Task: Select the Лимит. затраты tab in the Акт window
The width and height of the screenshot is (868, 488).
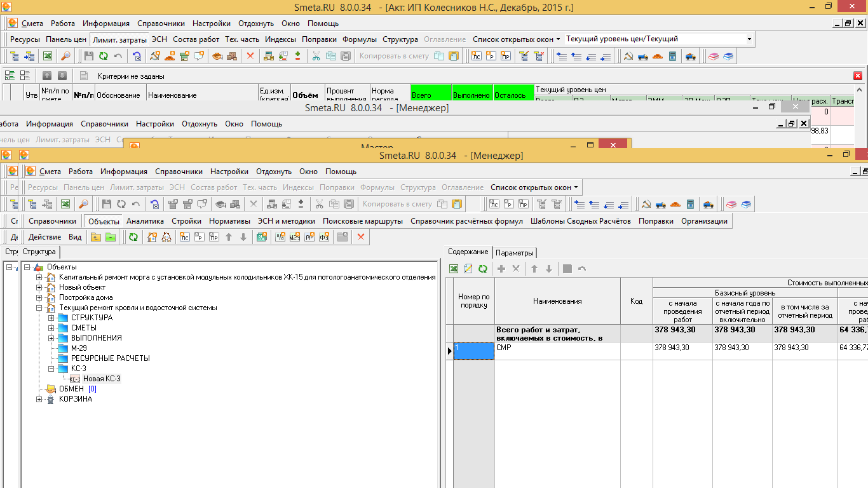Action: [119, 39]
